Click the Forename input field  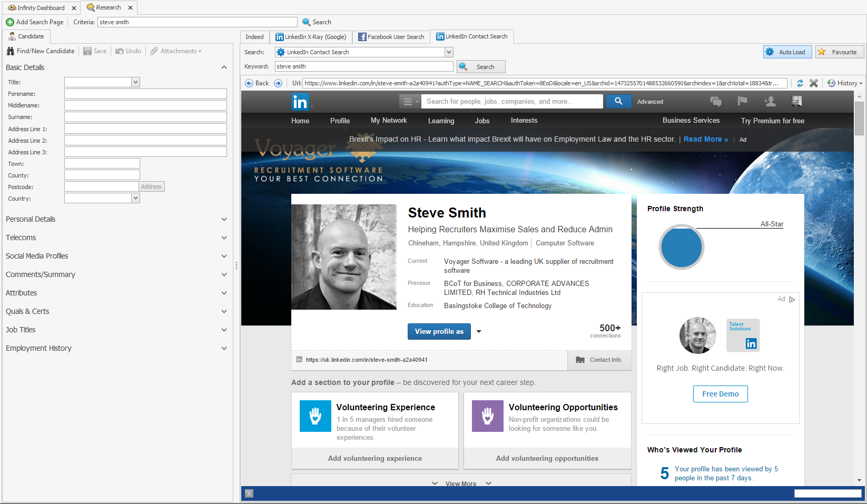pos(145,94)
